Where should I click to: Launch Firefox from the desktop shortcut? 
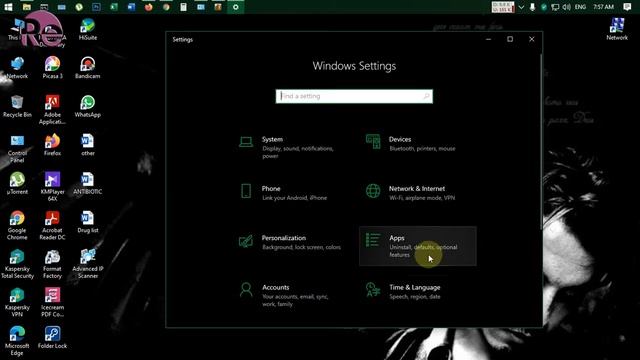pos(53,145)
